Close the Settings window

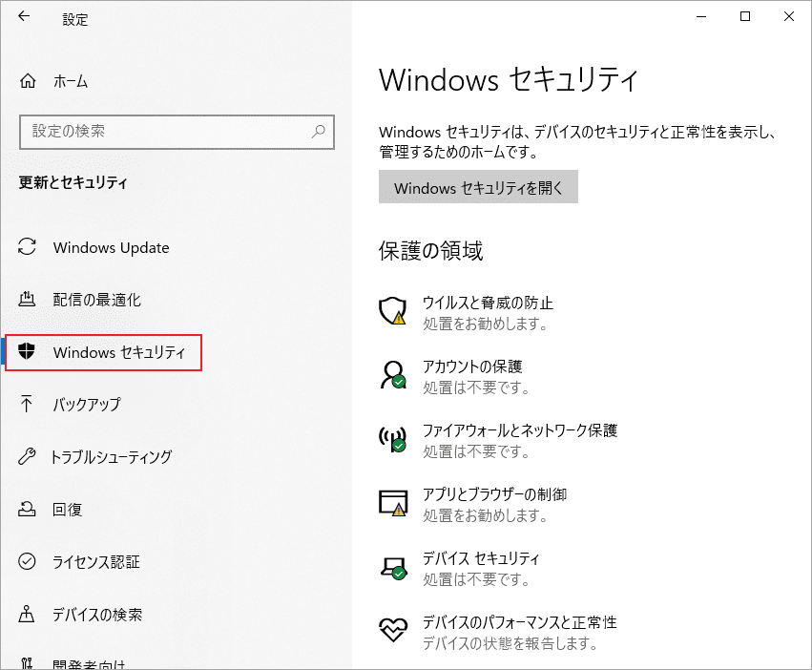[x=789, y=16]
